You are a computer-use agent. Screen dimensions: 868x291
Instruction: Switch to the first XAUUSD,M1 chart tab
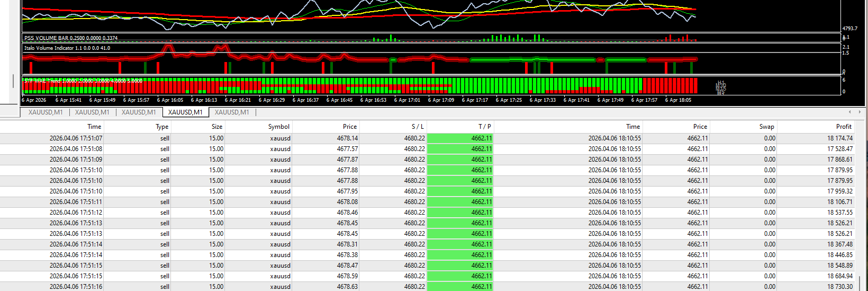46,112
